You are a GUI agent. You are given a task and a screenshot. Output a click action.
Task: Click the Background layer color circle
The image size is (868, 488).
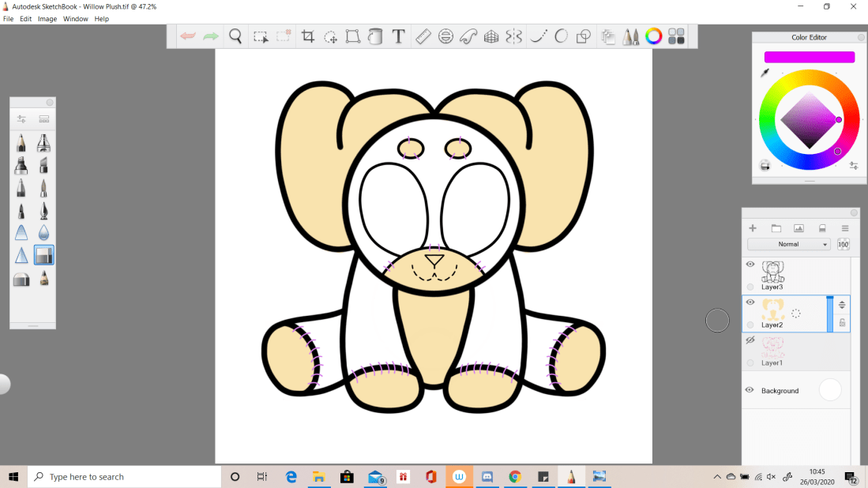(x=830, y=390)
